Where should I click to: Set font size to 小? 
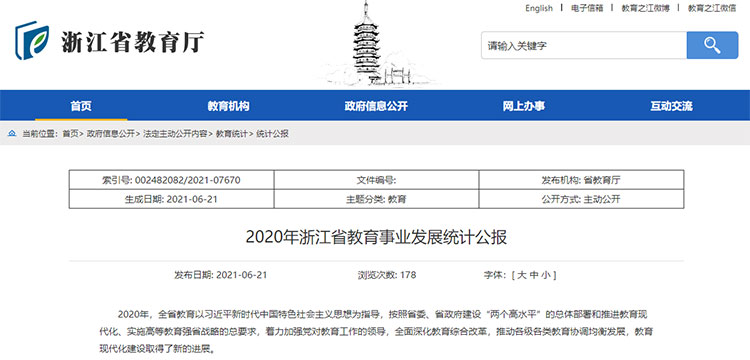[x=547, y=275]
